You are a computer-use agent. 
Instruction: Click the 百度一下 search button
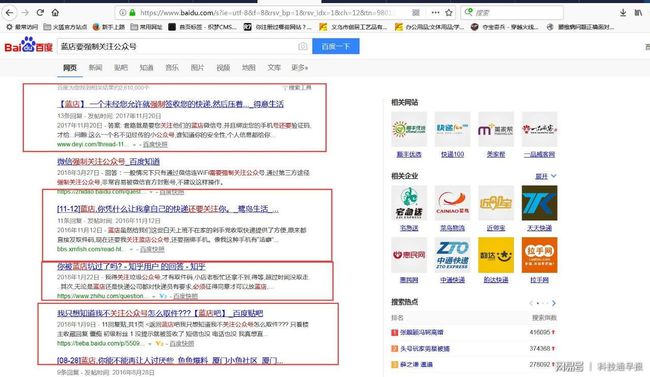(336, 46)
